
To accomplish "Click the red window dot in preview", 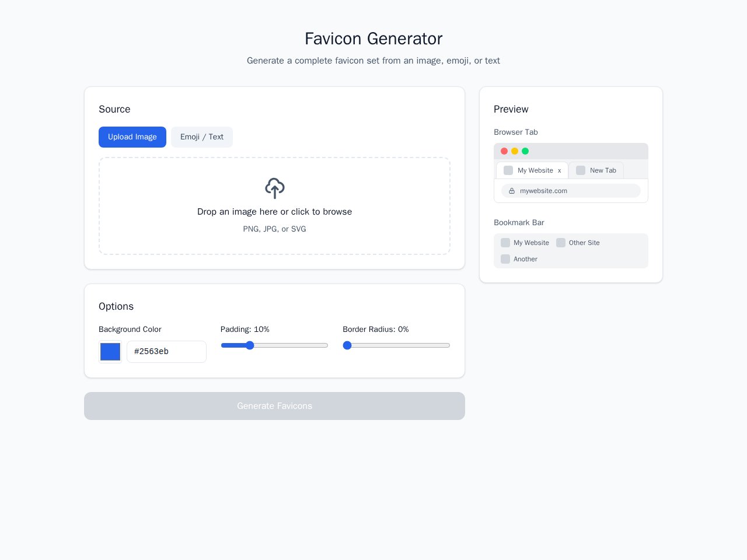I will pyautogui.click(x=504, y=151).
